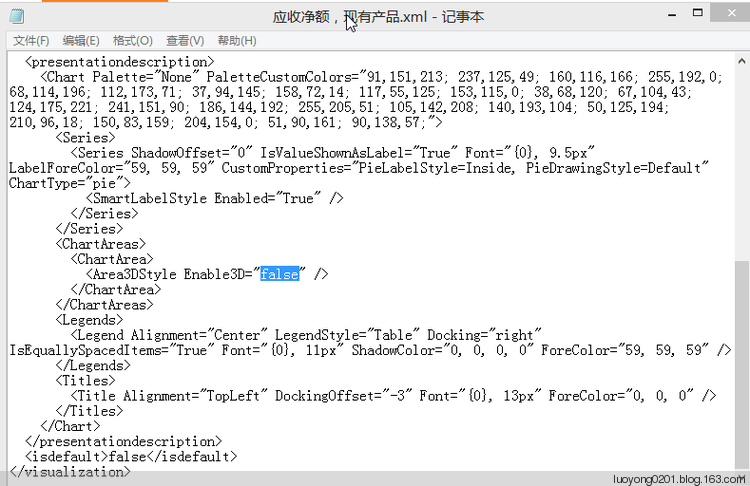This screenshot has width=750, height=486.
Task: Click inside the Docking="right" attribute
Action: click(x=484, y=335)
